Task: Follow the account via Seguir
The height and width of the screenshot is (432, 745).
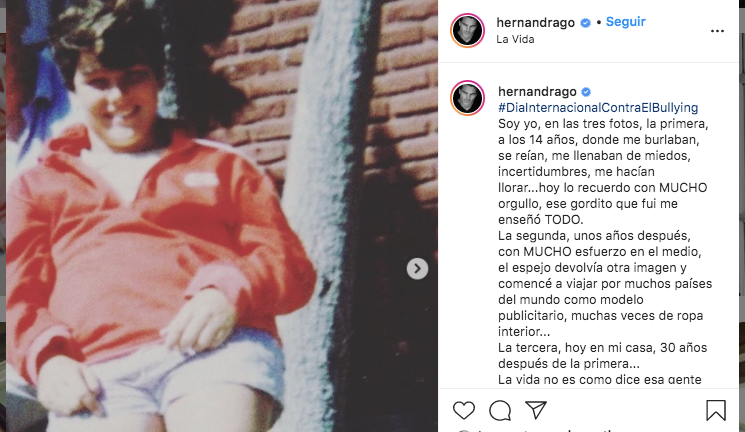Action: 625,22
